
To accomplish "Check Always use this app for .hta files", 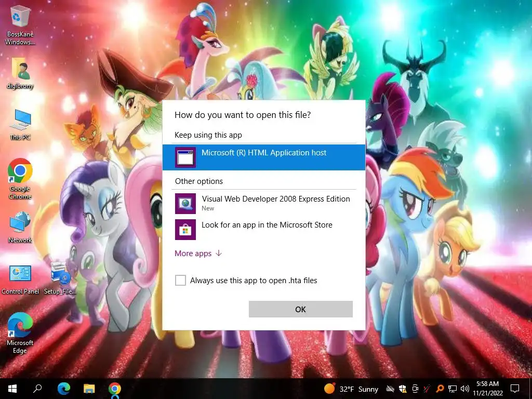I will tap(180, 280).
